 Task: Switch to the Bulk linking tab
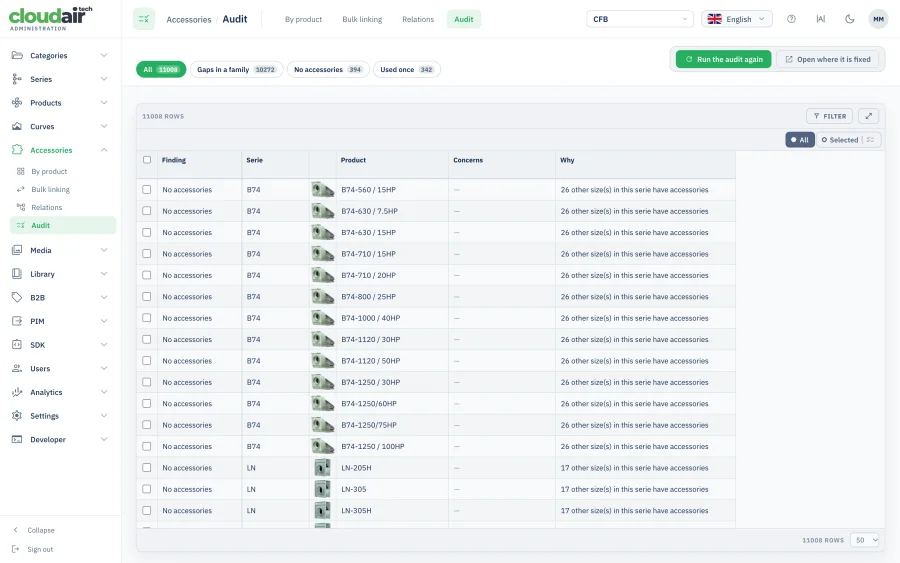[362, 19]
